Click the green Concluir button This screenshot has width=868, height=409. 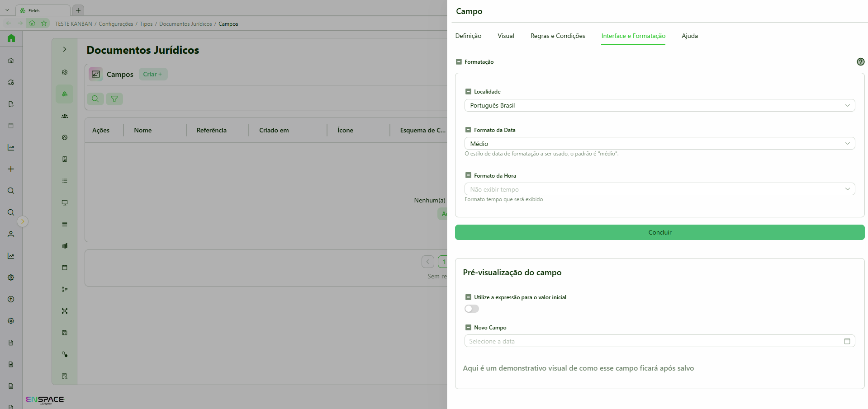(659, 232)
